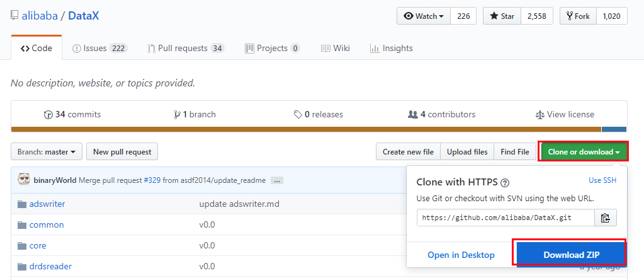Click the Open in Desktop link
The height and width of the screenshot is (280, 644).
(461, 255)
